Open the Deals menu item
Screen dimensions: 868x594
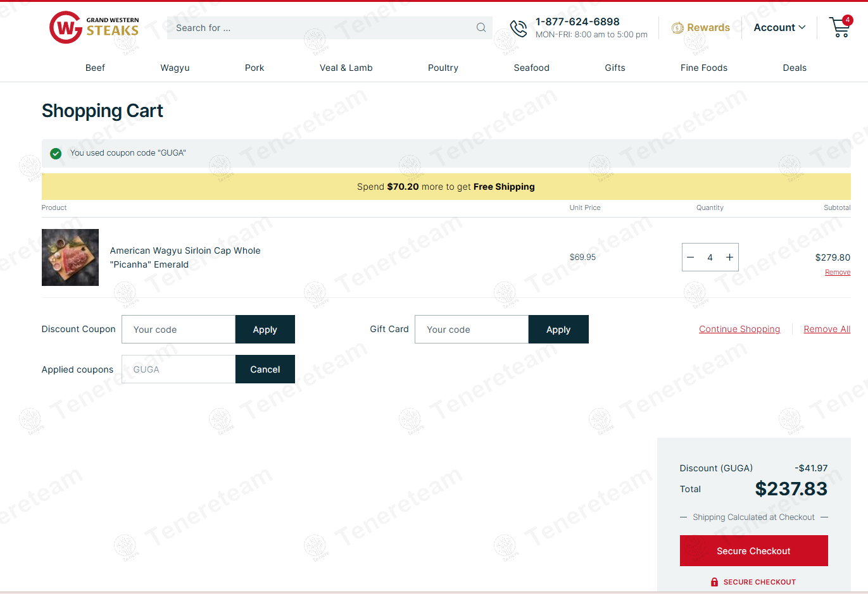794,68
